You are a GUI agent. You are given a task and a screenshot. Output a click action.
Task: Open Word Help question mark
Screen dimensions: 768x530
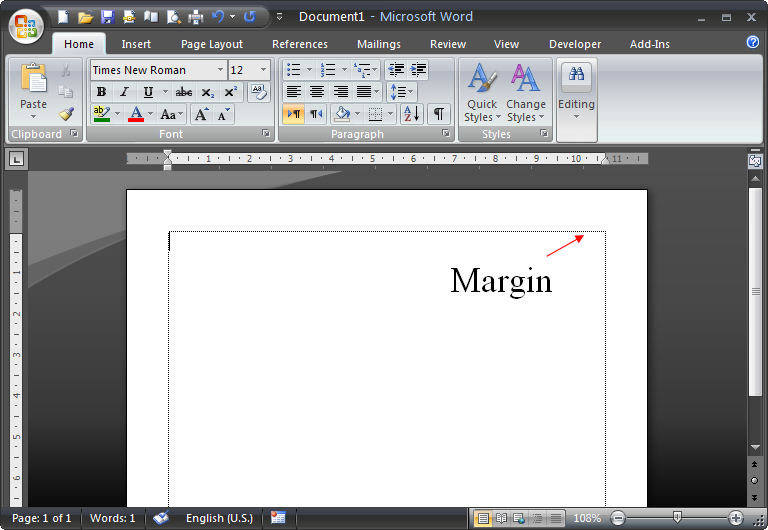pos(752,42)
